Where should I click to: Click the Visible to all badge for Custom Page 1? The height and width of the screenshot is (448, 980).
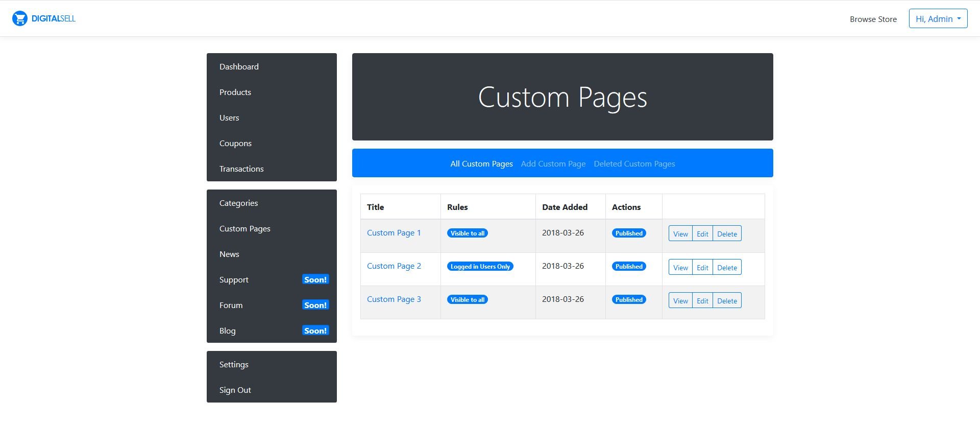468,233
